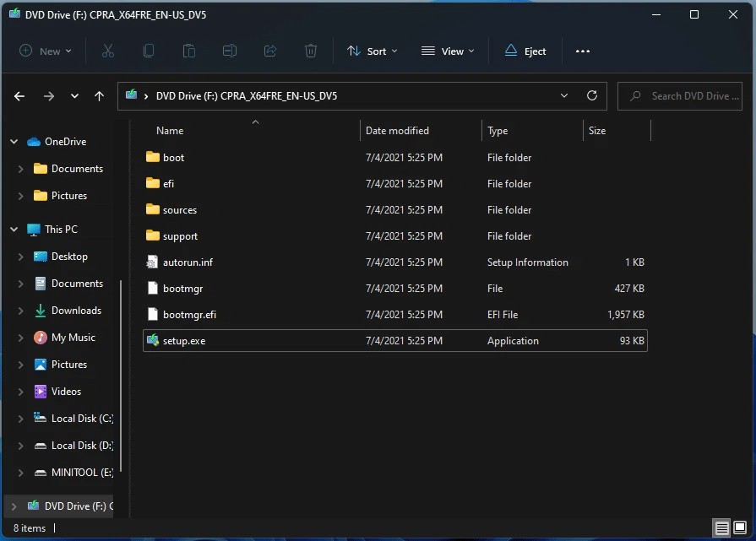Switch to details view in the status bar
The height and width of the screenshot is (541, 756).
click(722, 527)
